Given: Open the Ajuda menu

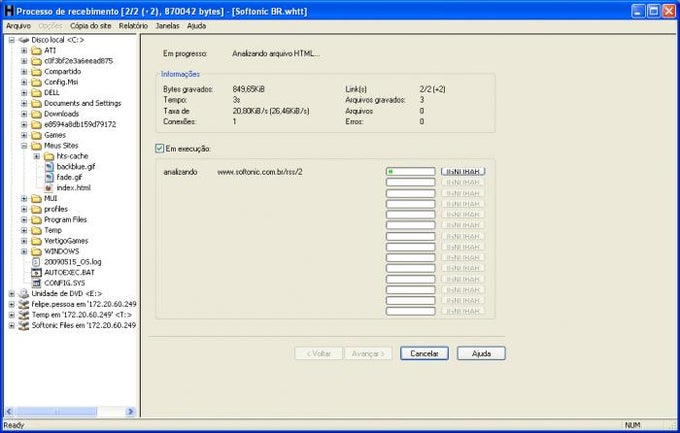Looking at the screenshot, I should [x=196, y=26].
